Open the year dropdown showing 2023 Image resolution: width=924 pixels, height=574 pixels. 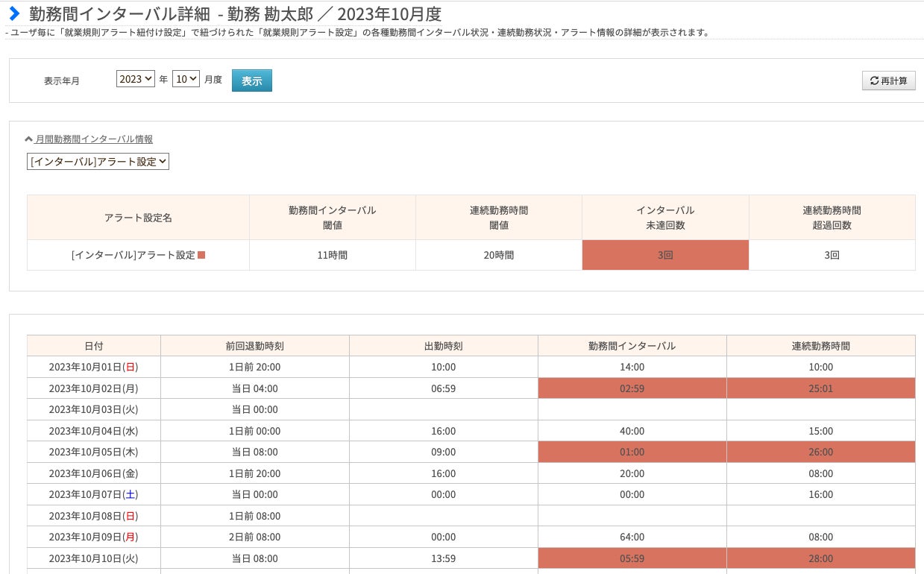pyautogui.click(x=136, y=78)
